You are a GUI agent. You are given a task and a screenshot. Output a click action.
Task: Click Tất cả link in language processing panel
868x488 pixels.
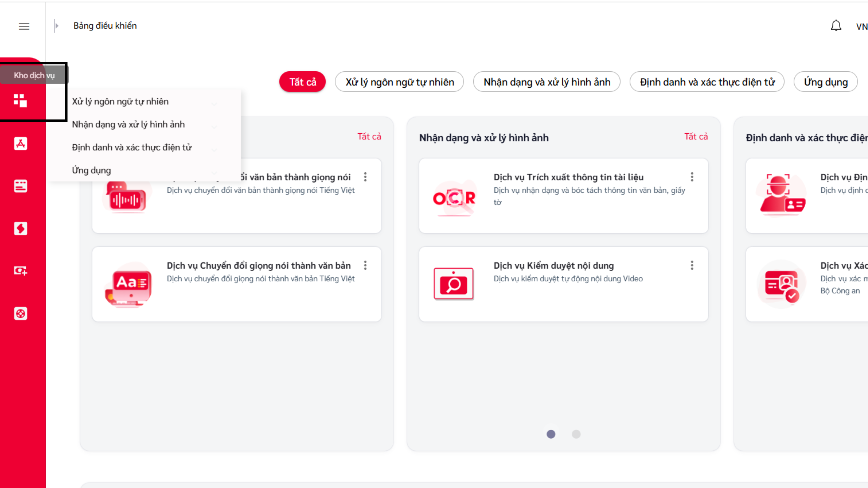pyautogui.click(x=369, y=136)
